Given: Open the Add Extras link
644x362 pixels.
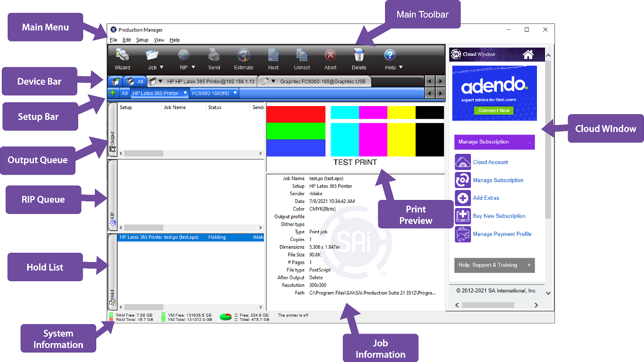Looking at the screenshot, I should pyautogui.click(x=486, y=198).
